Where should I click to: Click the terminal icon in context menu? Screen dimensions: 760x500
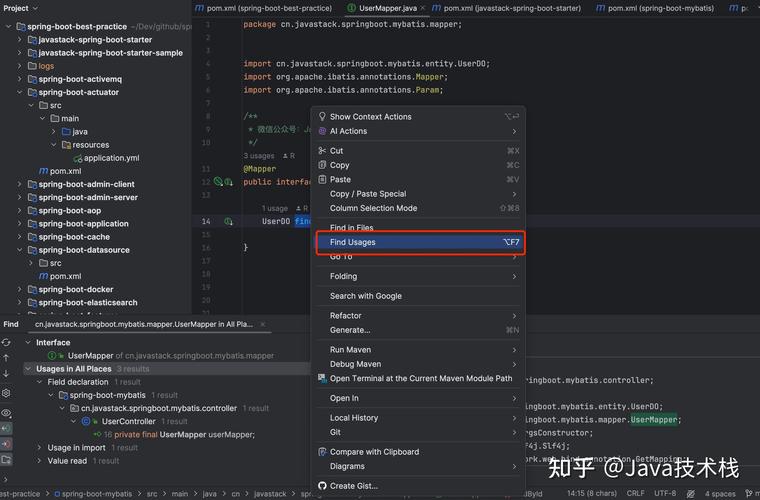coord(322,378)
